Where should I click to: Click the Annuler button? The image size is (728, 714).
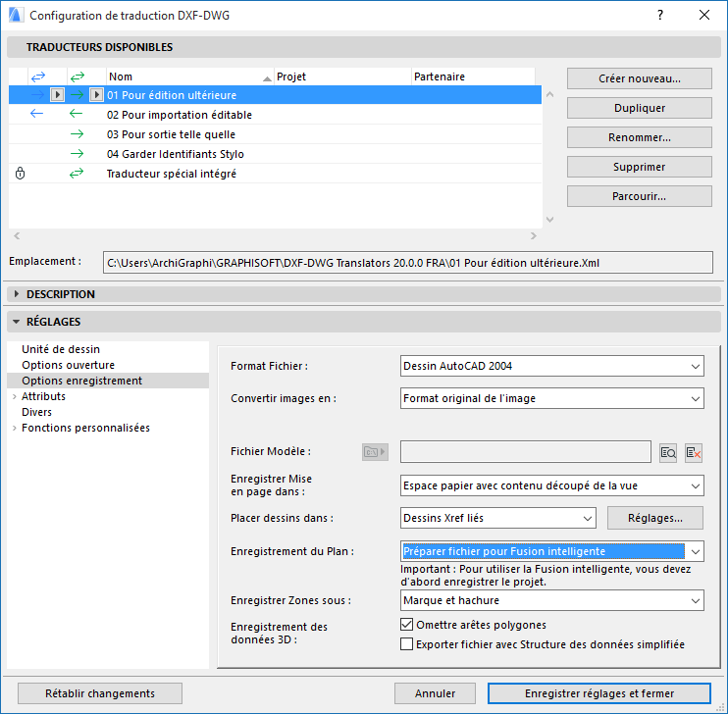coord(435,693)
